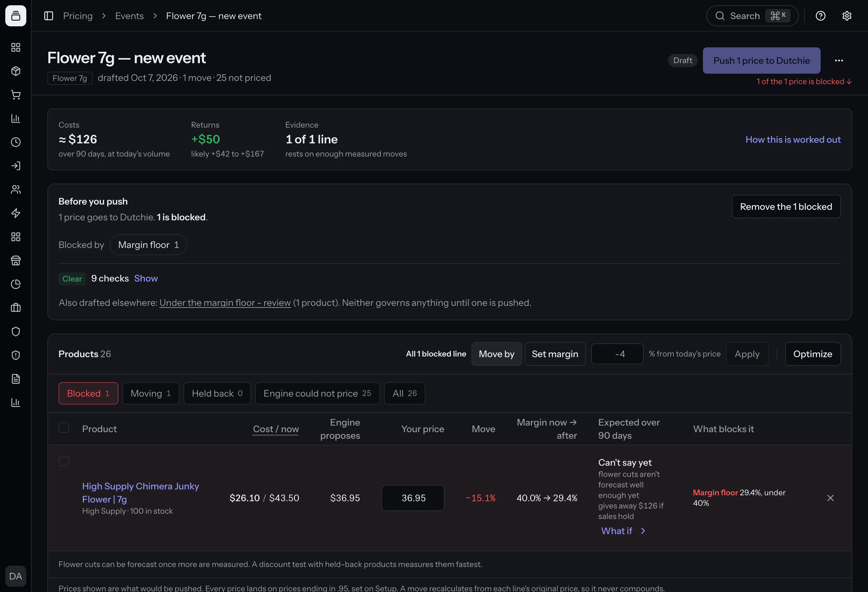Go to Events in the breadcrumb
This screenshot has height=592, width=868.
point(129,16)
